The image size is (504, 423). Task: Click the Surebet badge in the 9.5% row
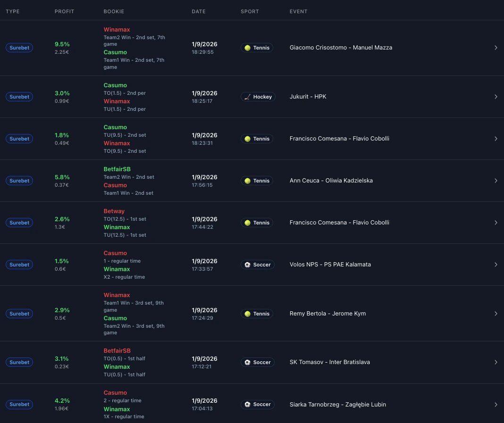[x=19, y=48]
